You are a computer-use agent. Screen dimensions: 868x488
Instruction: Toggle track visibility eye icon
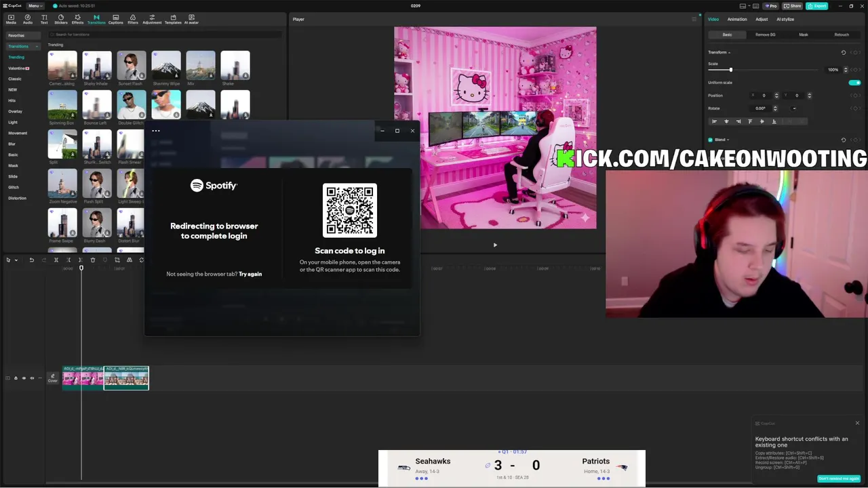24,378
